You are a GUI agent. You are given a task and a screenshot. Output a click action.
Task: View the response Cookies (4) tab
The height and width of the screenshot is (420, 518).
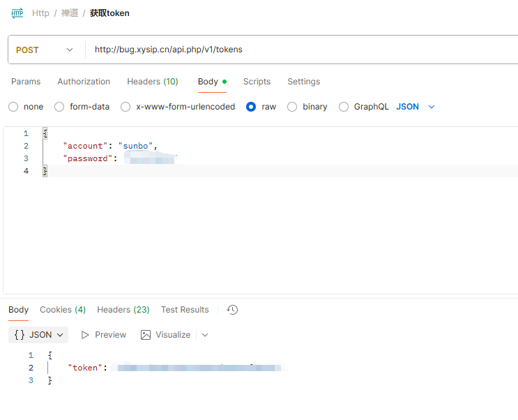click(x=63, y=310)
